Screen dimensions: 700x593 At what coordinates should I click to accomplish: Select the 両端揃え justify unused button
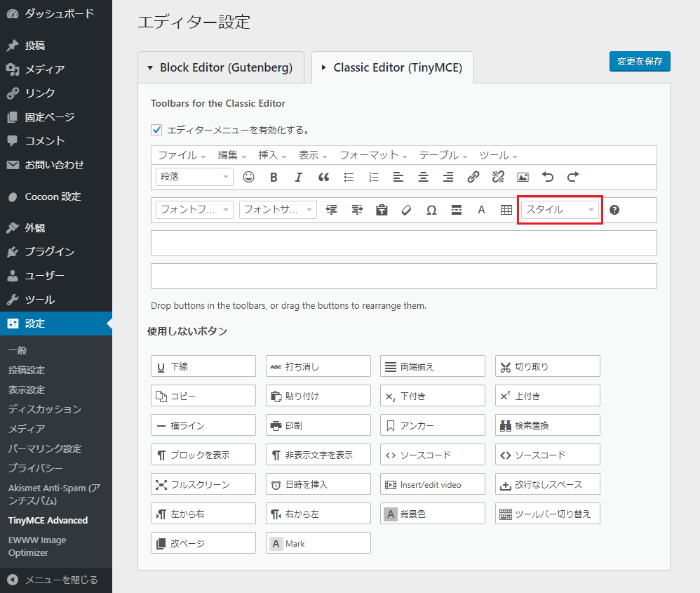pyautogui.click(x=433, y=366)
